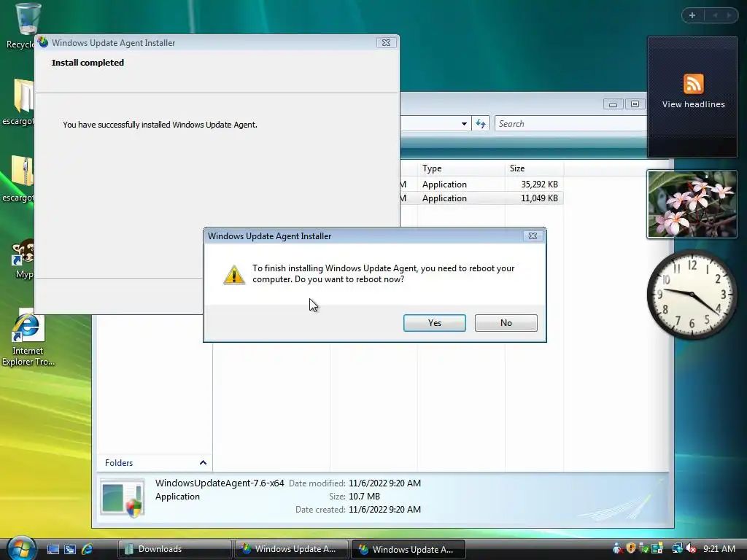The height and width of the screenshot is (560, 747).
Task: Click the warning triangle icon in dialog
Action: click(234, 275)
